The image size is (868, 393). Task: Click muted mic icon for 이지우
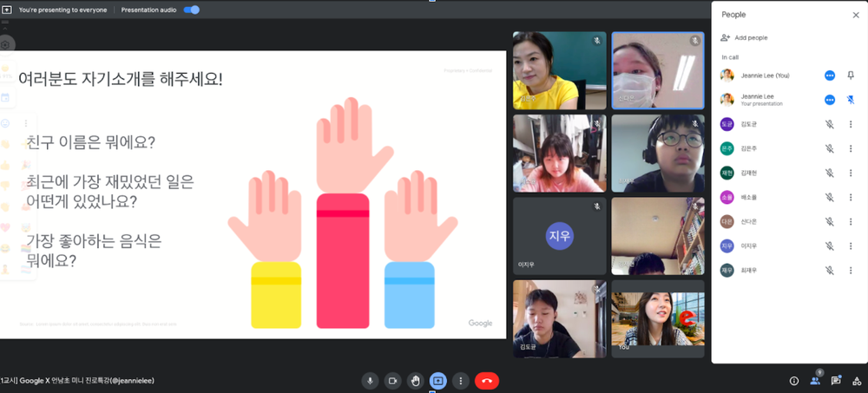829,246
